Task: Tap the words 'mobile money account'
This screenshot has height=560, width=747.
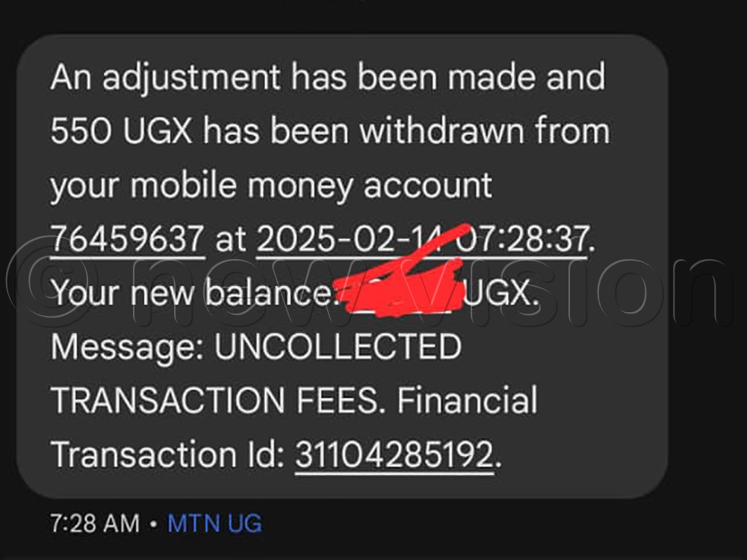Action: pyautogui.click(x=311, y=184)
